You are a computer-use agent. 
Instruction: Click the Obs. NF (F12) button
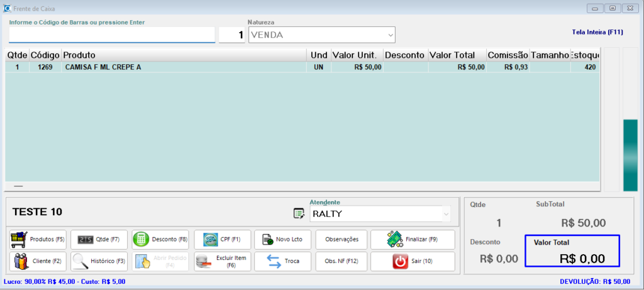(341, 261)
